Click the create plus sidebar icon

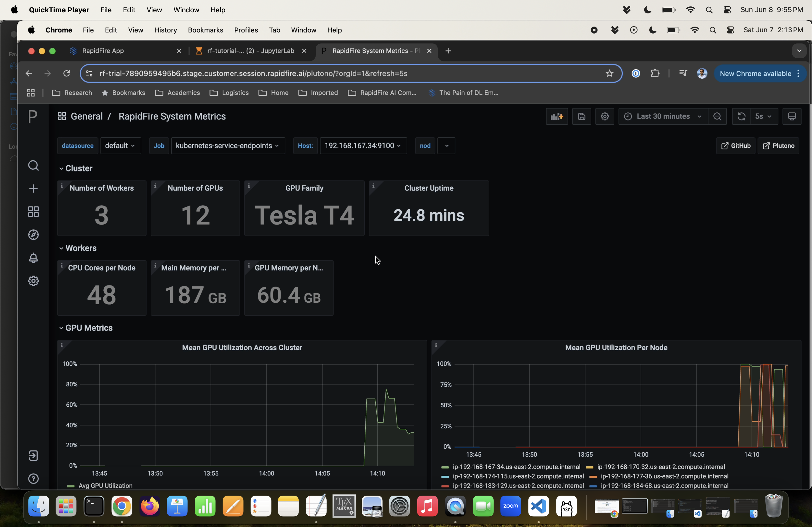[x=33, y=189]
